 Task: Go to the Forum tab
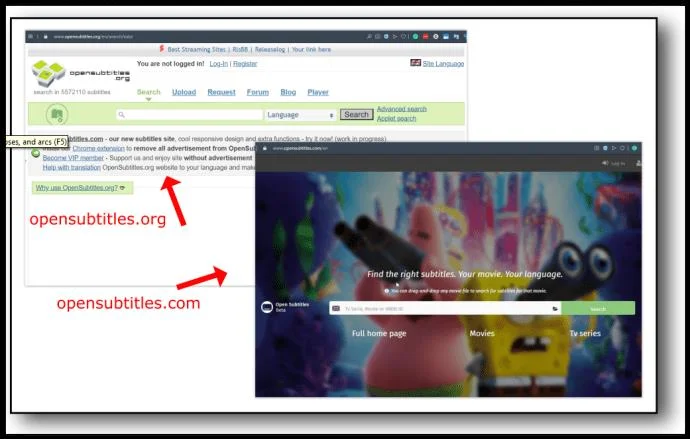[258, 92]
